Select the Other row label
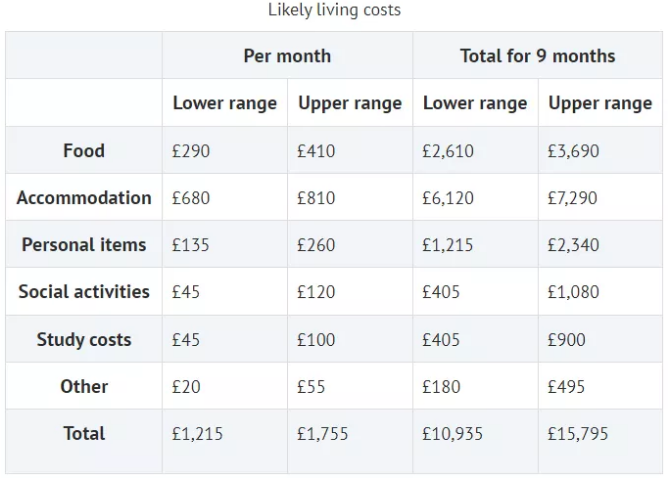 coord(84,386)
